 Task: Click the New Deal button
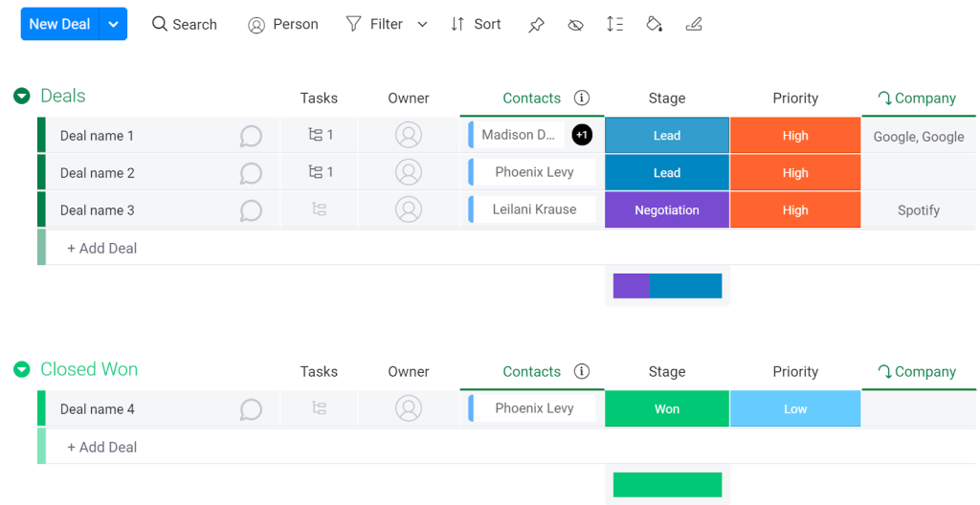pos(60,24)
